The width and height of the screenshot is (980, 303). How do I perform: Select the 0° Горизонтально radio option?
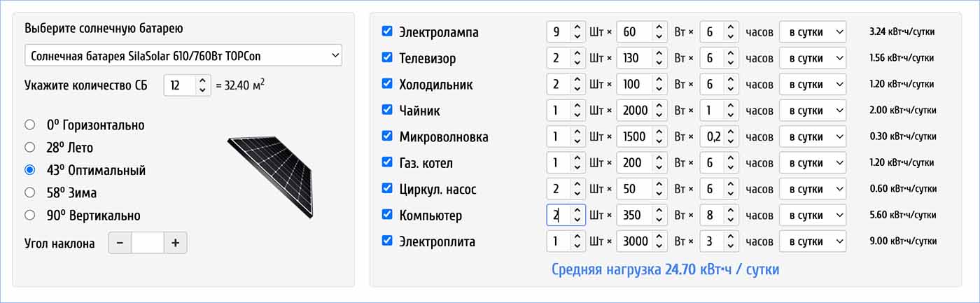[29, 125]
